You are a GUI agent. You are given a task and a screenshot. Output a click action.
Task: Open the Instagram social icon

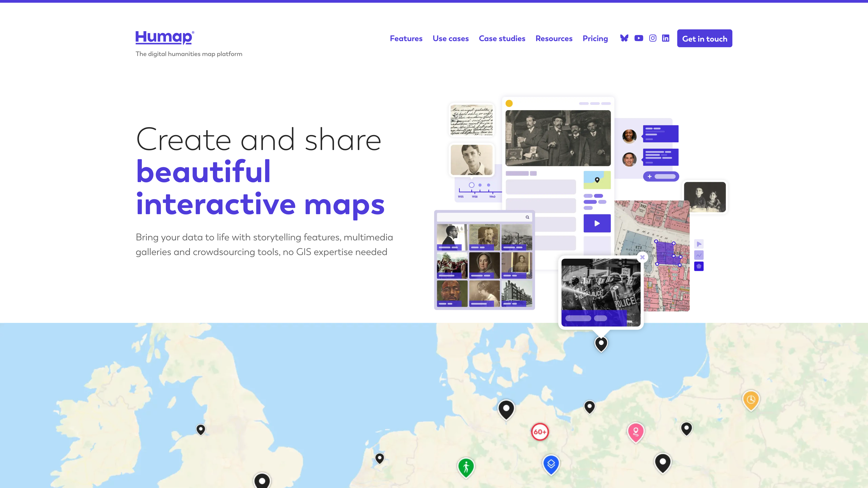point(653,38)
